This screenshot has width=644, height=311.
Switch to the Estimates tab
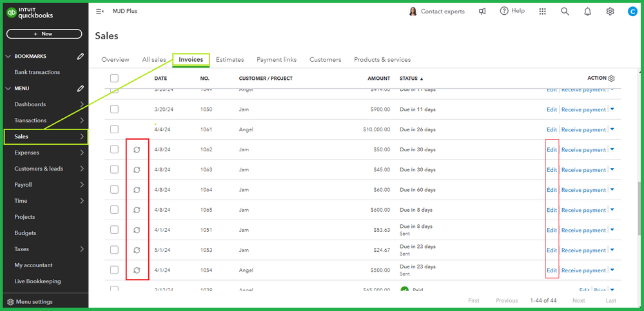230,59
